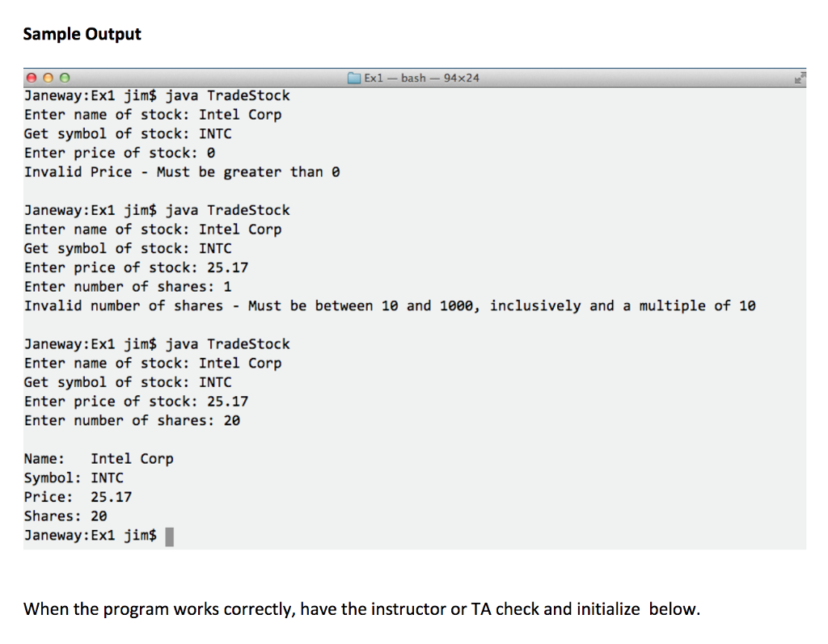
Task: Click the folder icon in the terminal title bar
Action: pos(354,78)
